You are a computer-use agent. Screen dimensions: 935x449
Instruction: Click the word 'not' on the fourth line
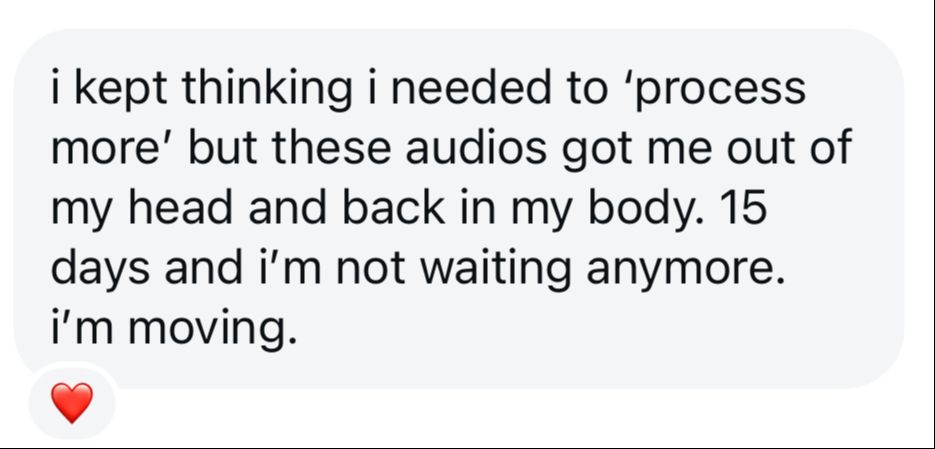[372, 271]
